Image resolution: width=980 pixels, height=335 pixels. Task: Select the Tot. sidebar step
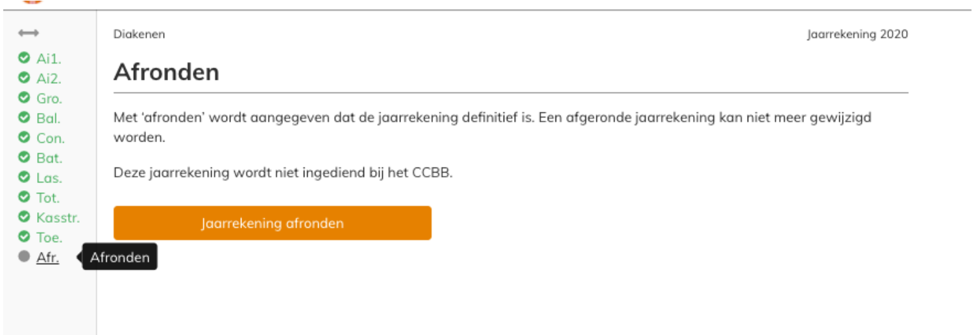click(x=48, y=197)
